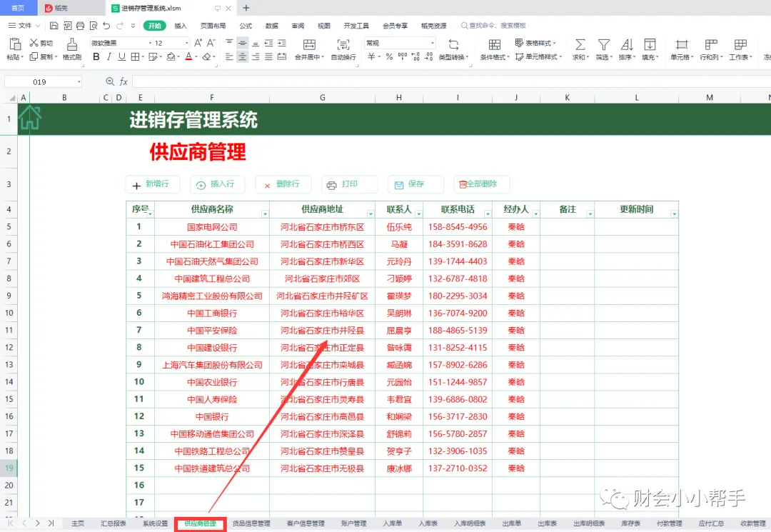Click the 全部删除 button
The image size is (771, 532).
pos(481,184)
